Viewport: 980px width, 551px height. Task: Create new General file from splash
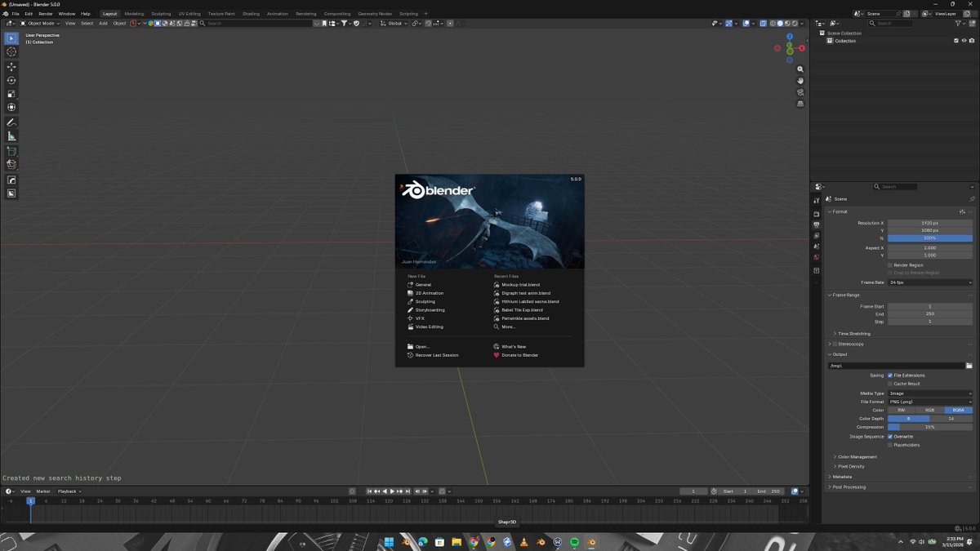(423, 284)
